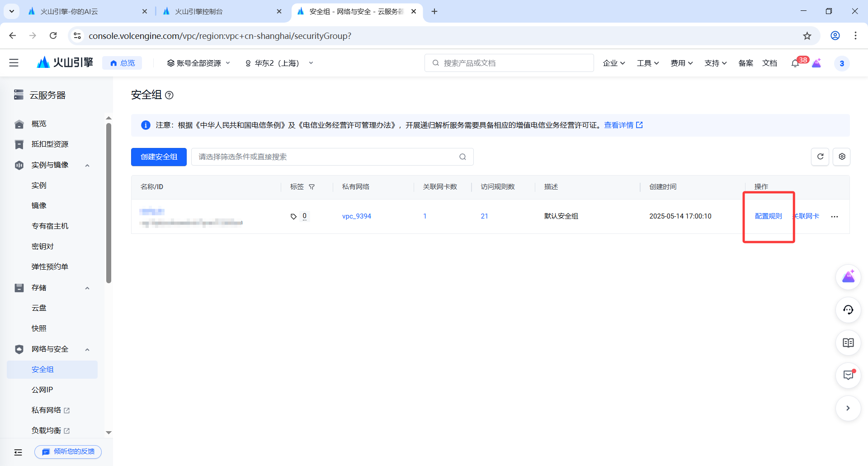The image size is (868, 466).
Task: Click the 创建安全组 button
Action: pyautogui.click(x=158, y=157)
